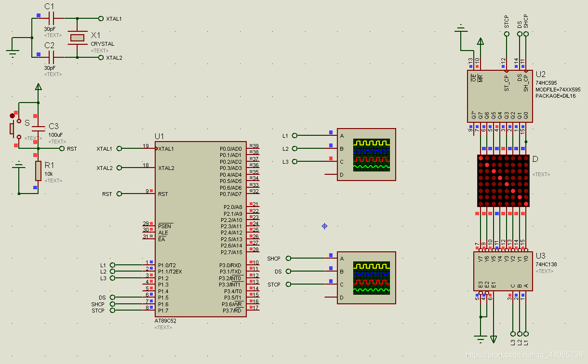Select the power arrow above capacitor C3

(x=38, y=87)
